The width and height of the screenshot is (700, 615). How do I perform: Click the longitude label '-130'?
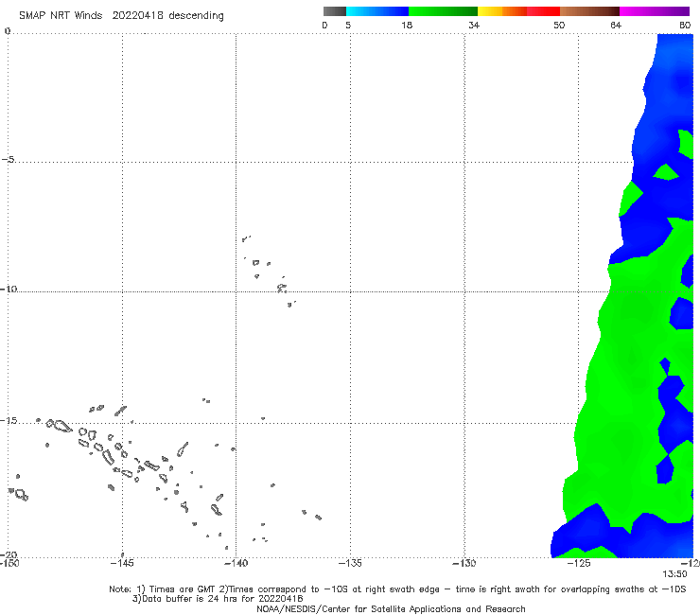click(x=464, y=563)
